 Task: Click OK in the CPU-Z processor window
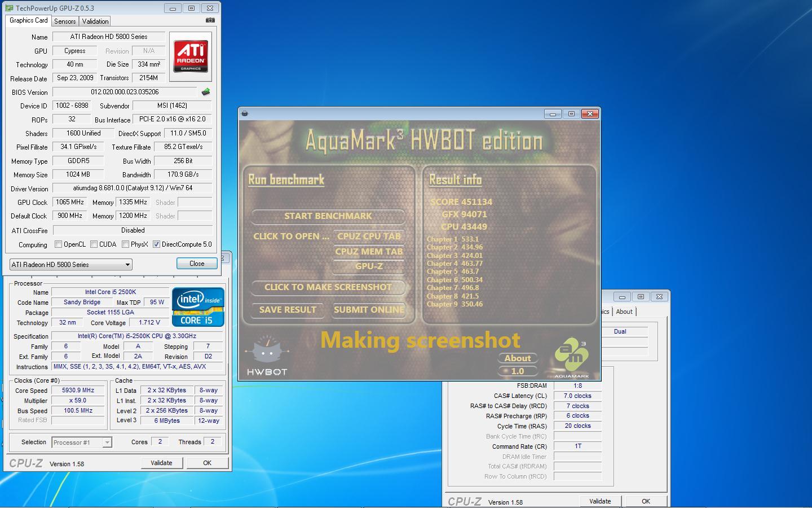(207, 463)
